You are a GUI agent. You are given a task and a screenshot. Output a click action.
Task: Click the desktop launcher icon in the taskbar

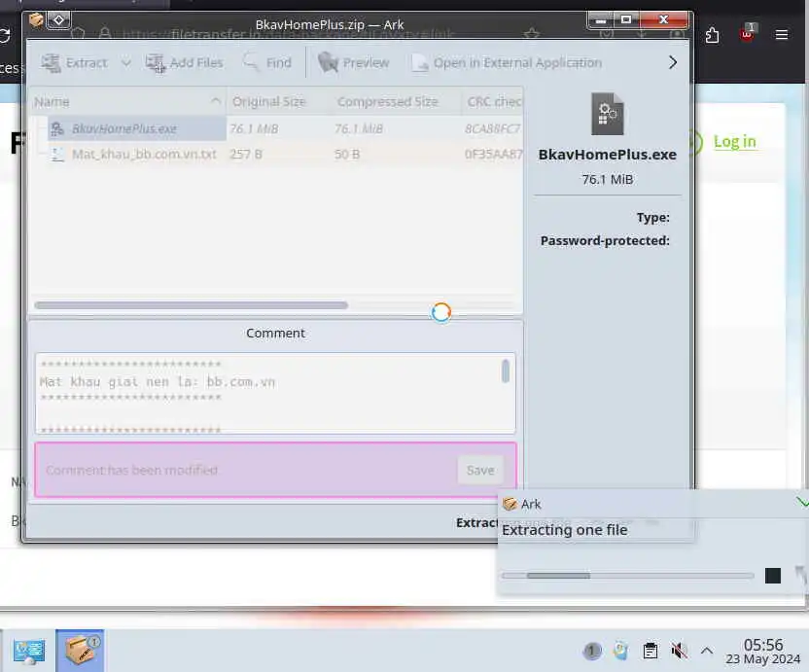[29, 651]
